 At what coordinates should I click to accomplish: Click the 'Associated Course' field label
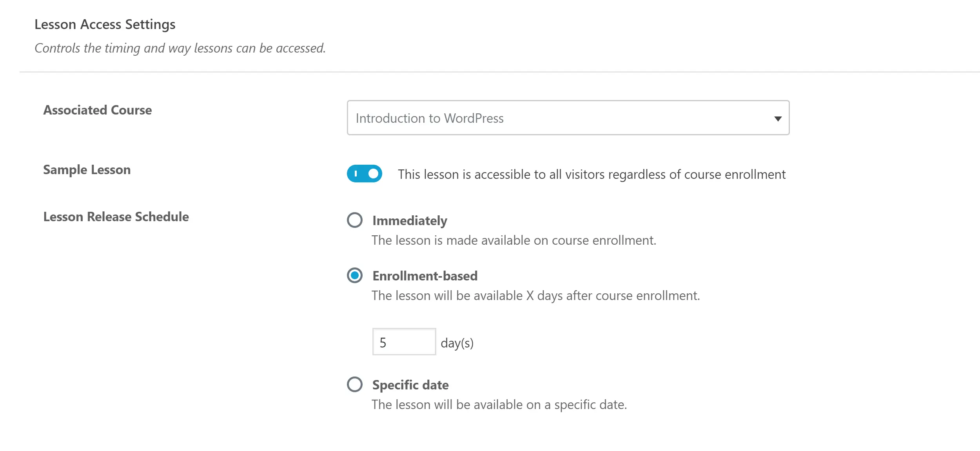97,110
